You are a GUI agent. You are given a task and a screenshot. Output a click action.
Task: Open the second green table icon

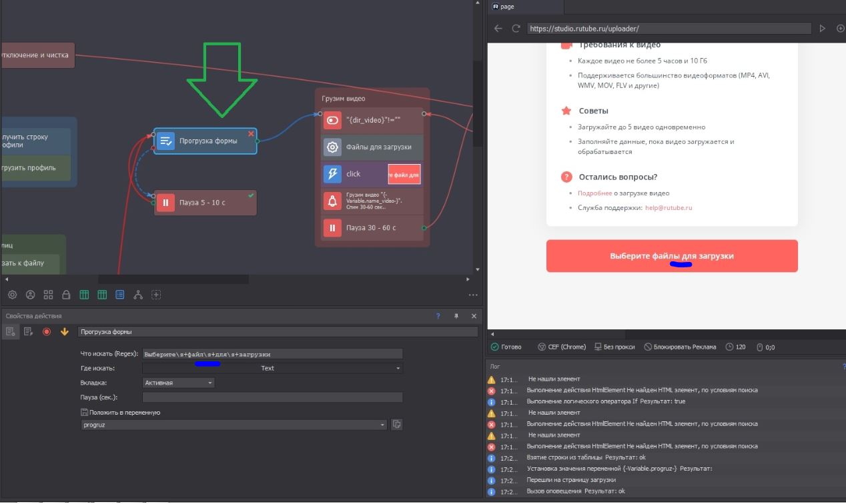[x=102, y=295]
